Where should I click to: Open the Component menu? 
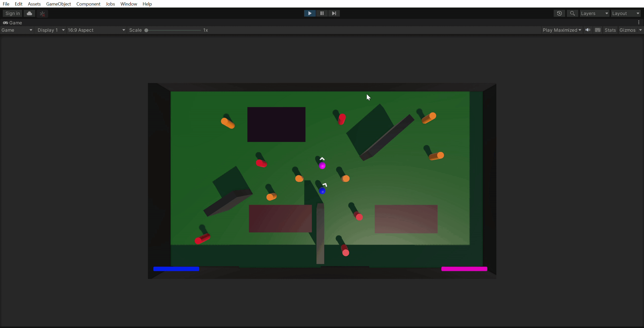[x=88, y=4]
